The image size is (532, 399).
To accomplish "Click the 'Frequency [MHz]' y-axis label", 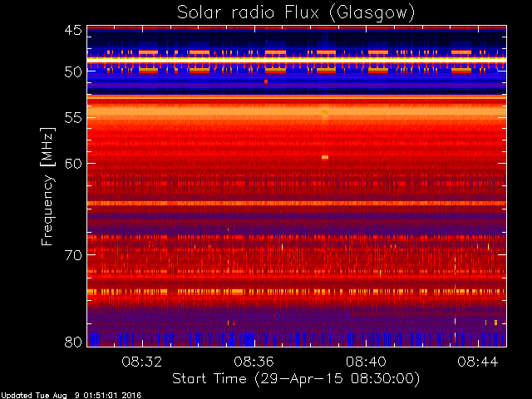I will tap(48, 186).
